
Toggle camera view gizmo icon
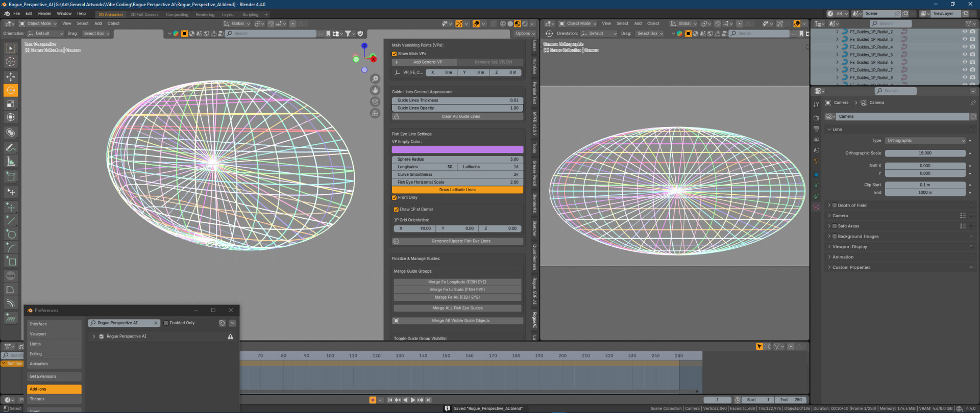click(x=375, y=102)
